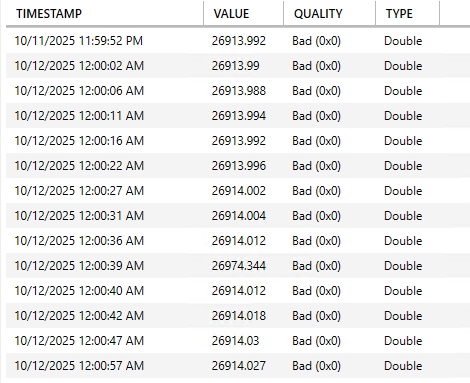Select the row timestamped 11:59:52 PM
The image size is (470, 383).
(238, 41)
